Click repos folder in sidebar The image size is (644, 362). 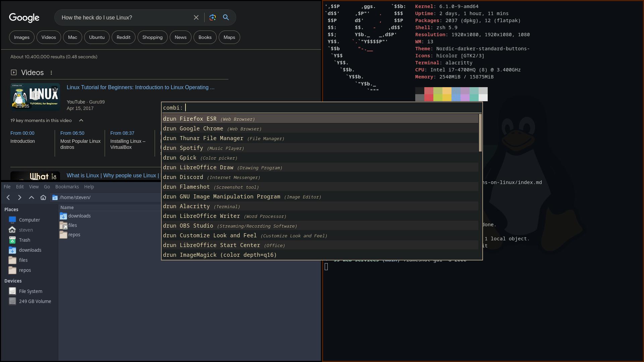pos(24,269)
